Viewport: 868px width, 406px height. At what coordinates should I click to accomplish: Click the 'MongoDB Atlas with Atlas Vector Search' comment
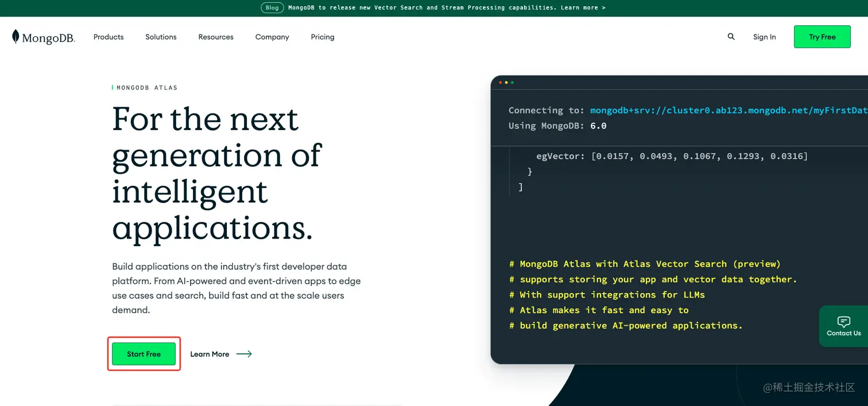645,264
